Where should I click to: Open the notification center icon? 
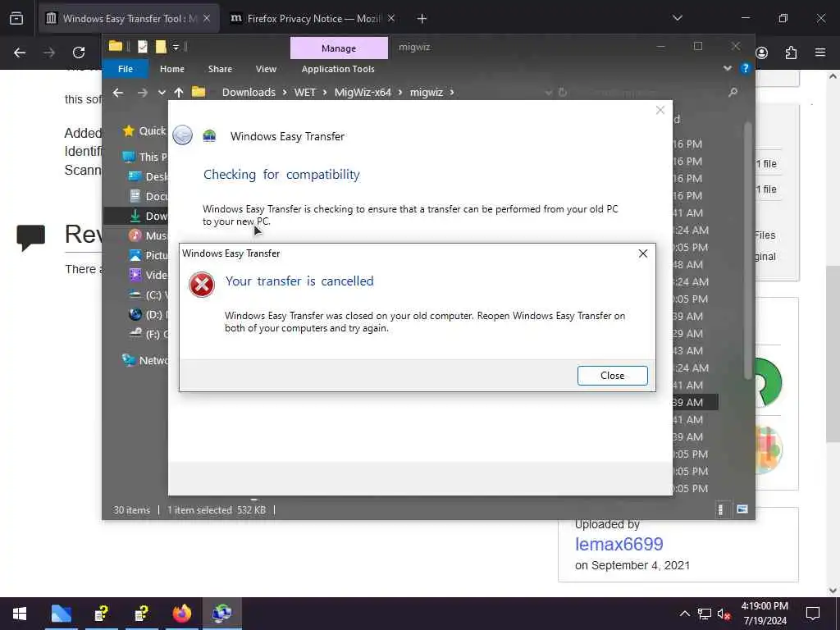click(813, 614)
